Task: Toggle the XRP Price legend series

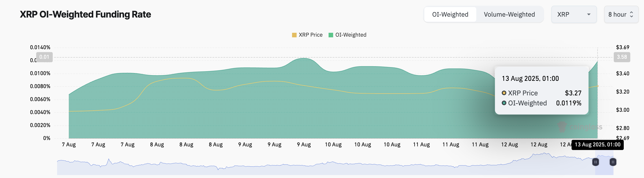Action: coord(307,35)
